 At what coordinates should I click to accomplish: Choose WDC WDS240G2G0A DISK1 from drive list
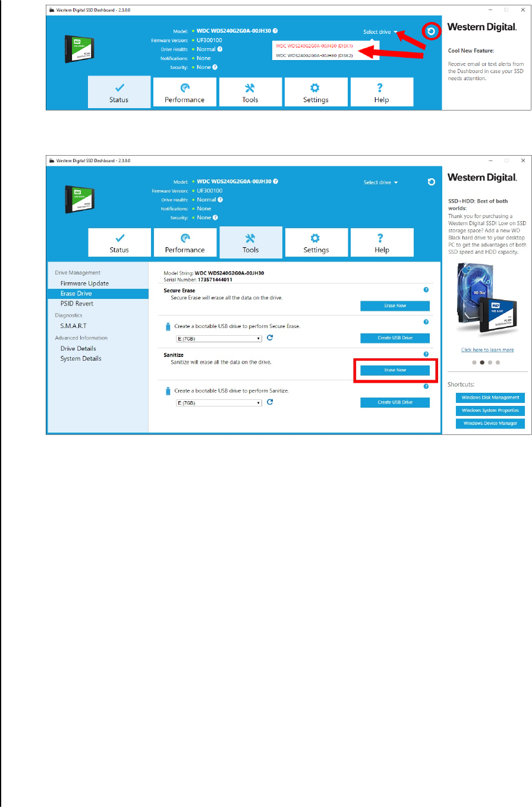[x=314, y=45]
